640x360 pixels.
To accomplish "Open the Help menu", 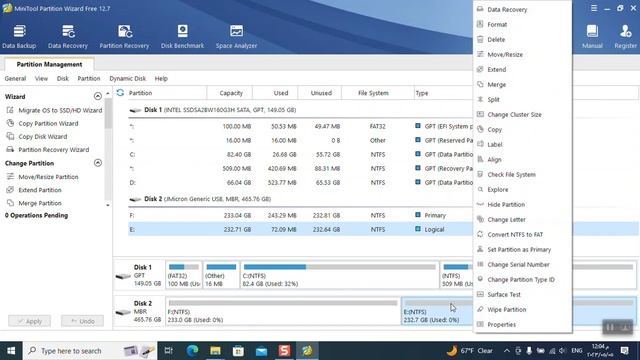I will tap(161, 78).
